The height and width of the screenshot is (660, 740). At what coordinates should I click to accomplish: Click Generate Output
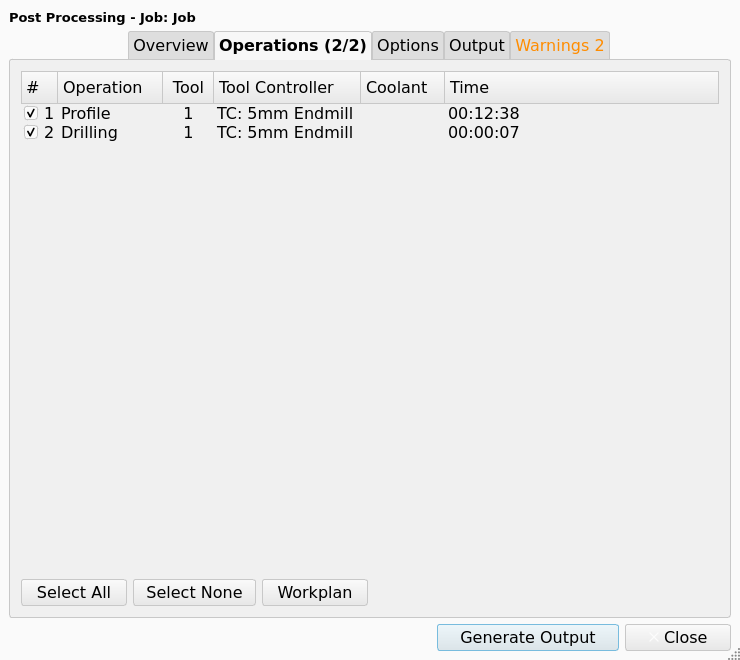coord(528,637)
